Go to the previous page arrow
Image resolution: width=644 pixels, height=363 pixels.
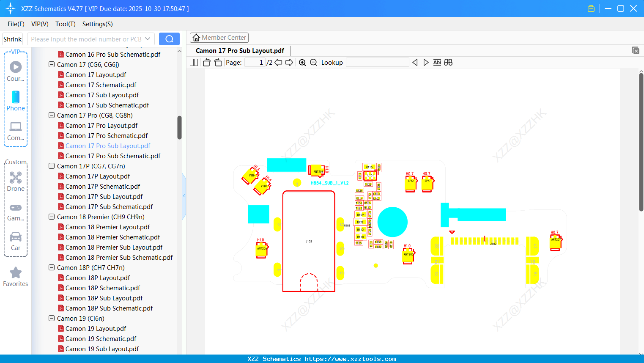pos(278,63)
